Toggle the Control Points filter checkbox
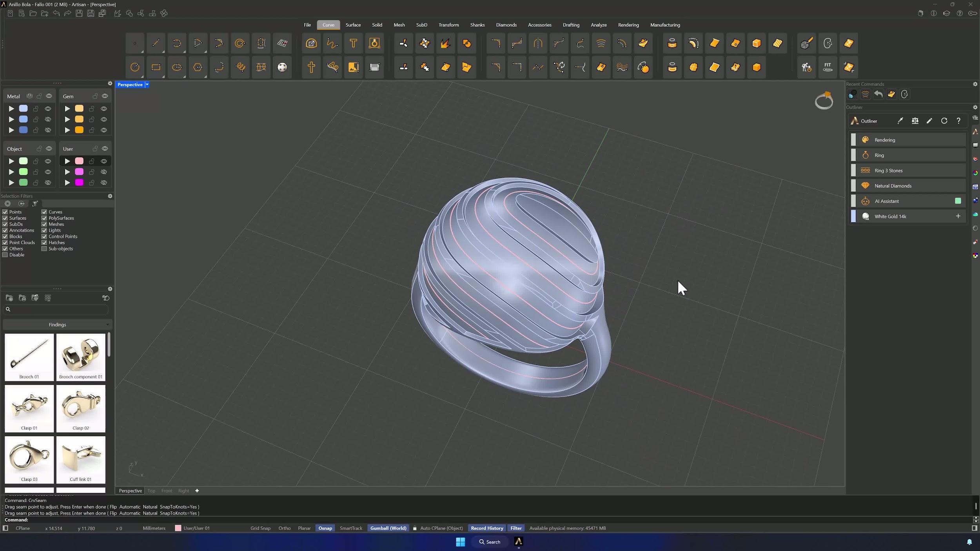This screenshot has width=980, height=551. coord(44,237)
